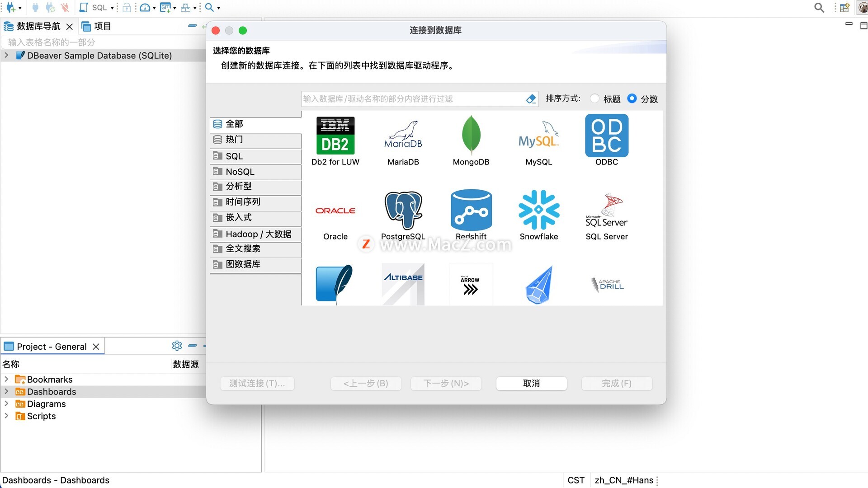Choose the Apache Drill driver
The image size is (868, 488).
[x=607, y=284]
